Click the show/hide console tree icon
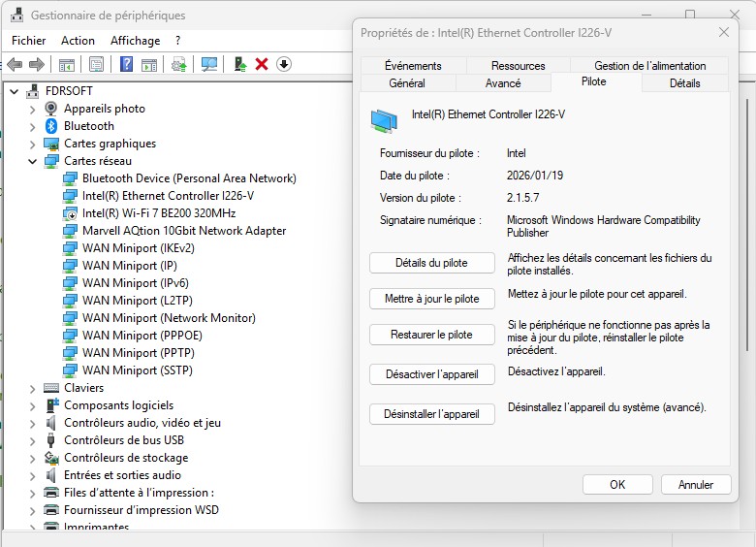Viewport: 756px width, 547px height. 66,64
